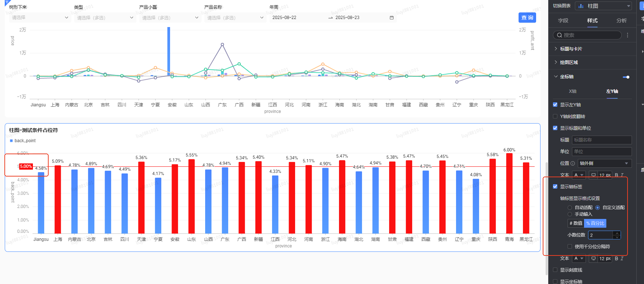Increase the 小数位数 value with up arrow

click(617, 233)
